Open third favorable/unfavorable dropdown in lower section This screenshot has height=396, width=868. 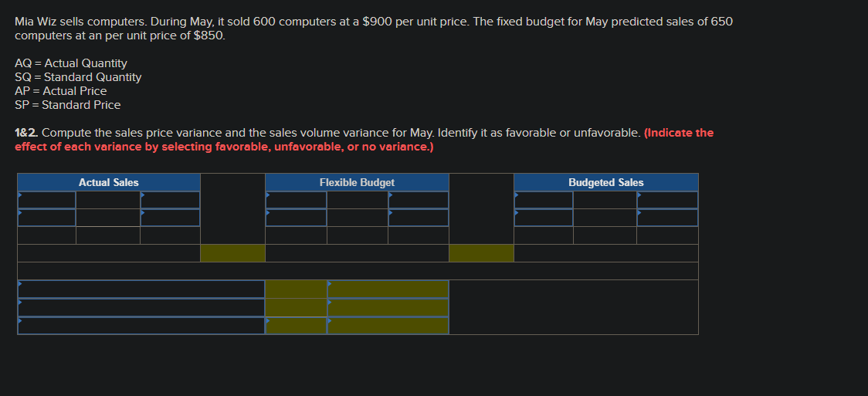click(x=388, y=325)
